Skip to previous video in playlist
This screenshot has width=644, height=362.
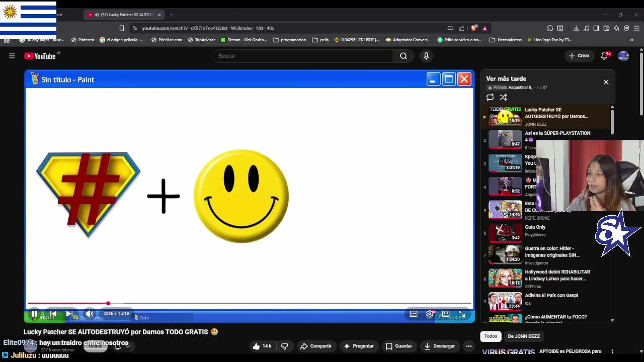coord(53,314)
